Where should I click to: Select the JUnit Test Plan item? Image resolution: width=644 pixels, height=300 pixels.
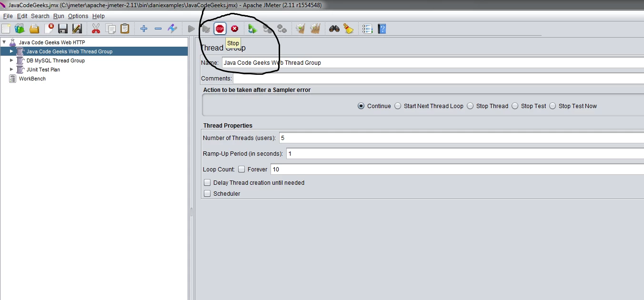[43, 70]
